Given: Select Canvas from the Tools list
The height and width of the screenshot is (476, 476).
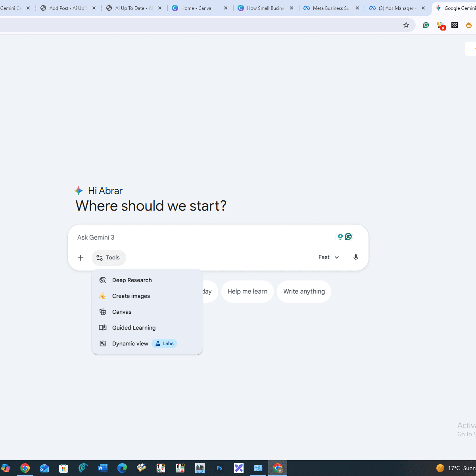Looking at the screenshot, I should coord(121,312).
